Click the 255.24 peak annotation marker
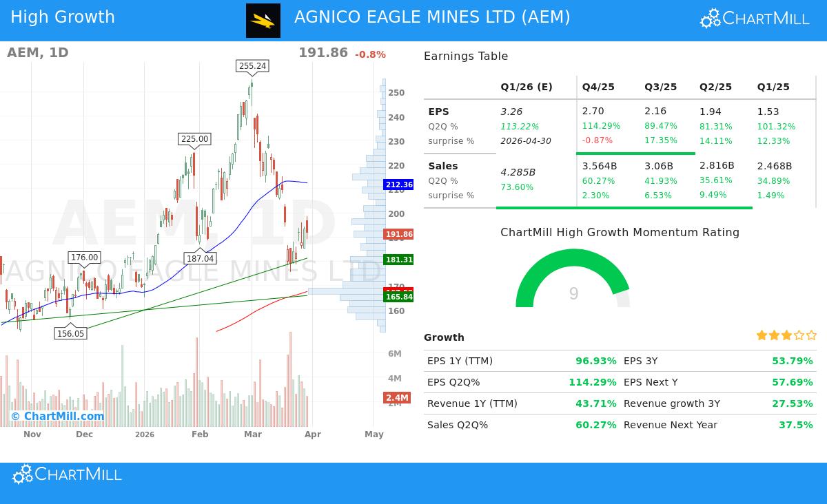 click(x=251, y=66)
